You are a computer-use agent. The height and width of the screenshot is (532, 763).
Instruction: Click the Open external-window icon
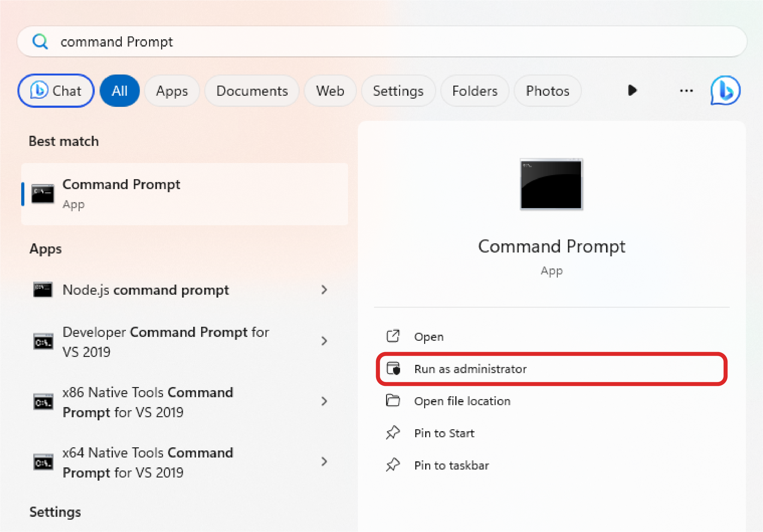[393, 336]
